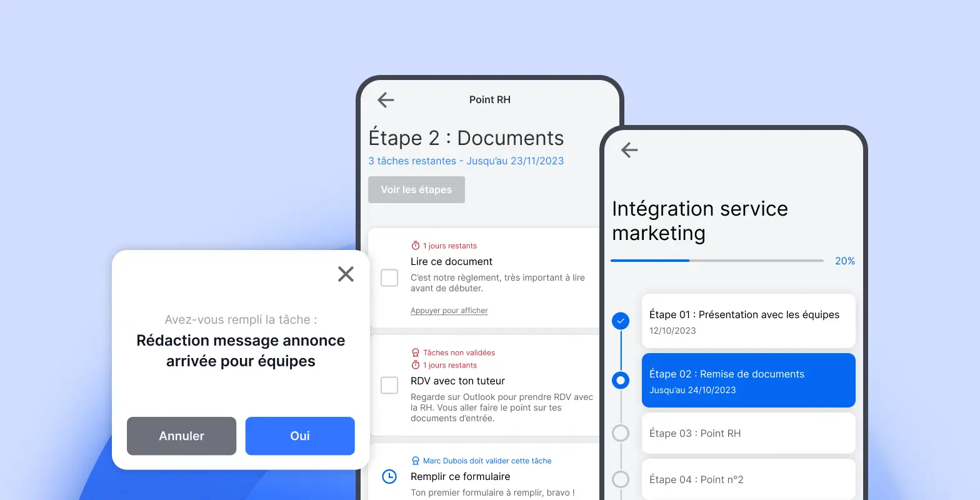Open the Étape 04 : Point n°2 card

point(748,479)
